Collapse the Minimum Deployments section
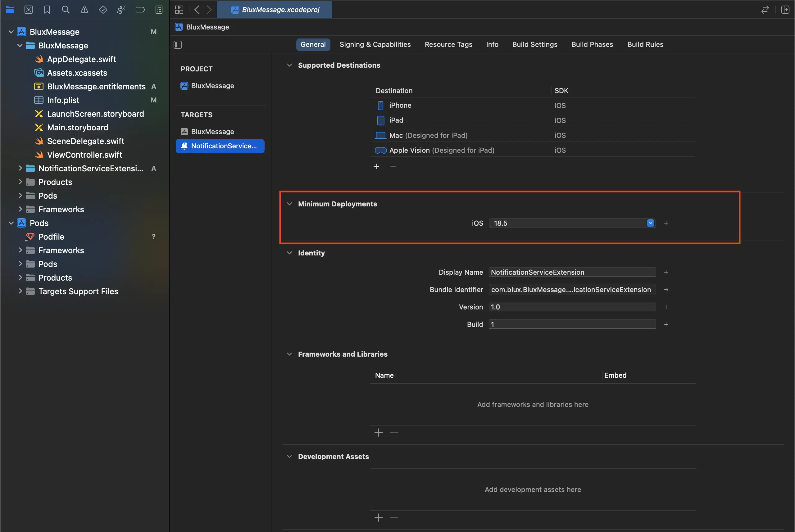This screenshot has width=795, height=532. click(x=289, y=204)
